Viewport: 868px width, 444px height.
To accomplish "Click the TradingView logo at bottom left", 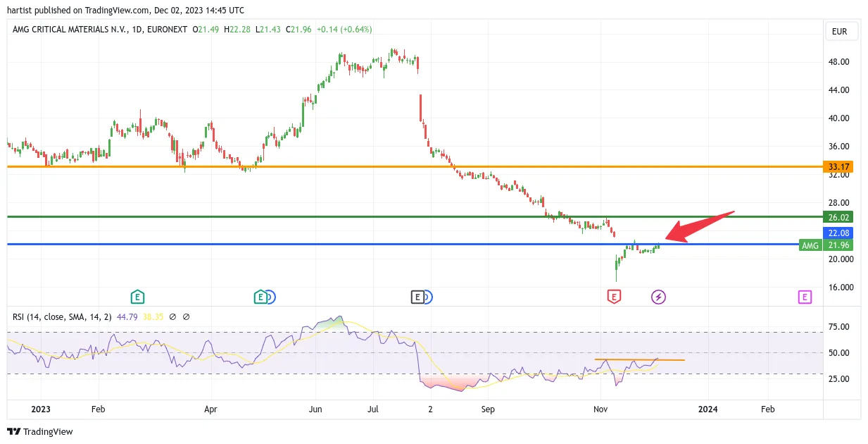I will (x=40, y=431).
